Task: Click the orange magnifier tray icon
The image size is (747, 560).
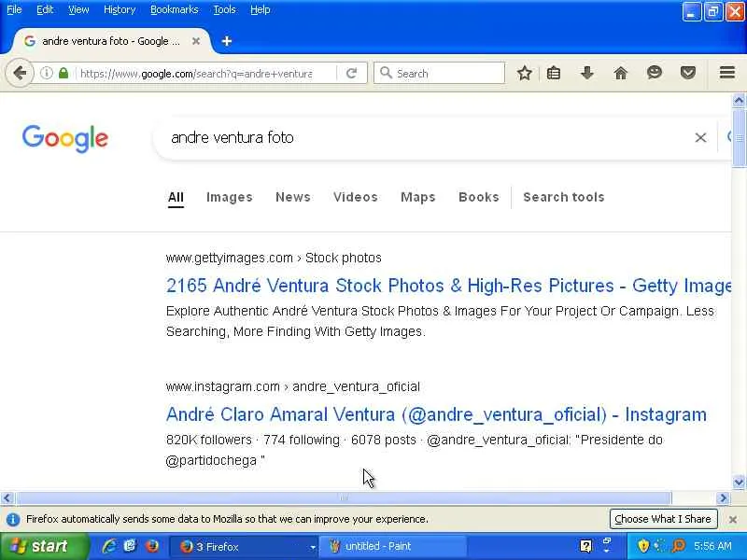Action: pyautogui.click(x=679, y=546)
